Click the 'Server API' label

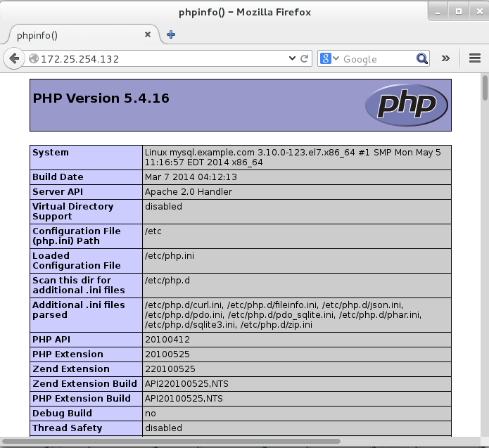point(58,192)
